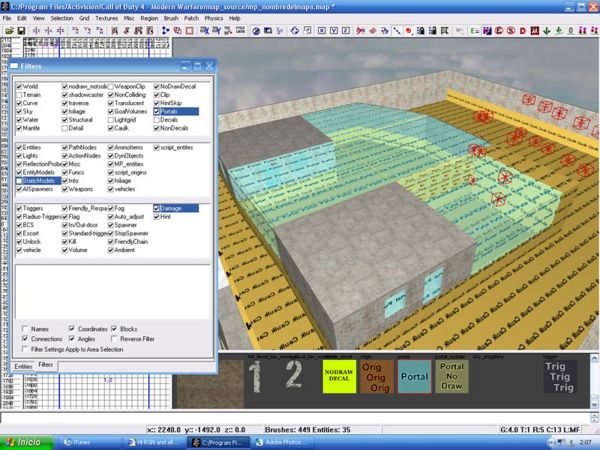Toggle the Damage trigger filter checkbox
The height and width of the screenshot is (450, 600).
pyautogui.click(x=157, y=208)
